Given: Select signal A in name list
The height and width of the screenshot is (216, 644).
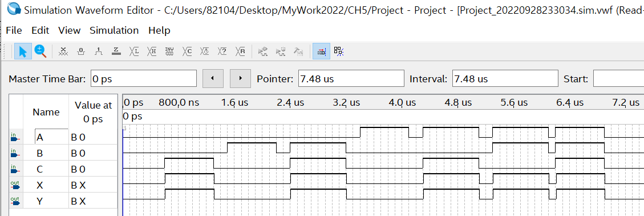Looking at the screenshot, I should (x=40, y=137).
